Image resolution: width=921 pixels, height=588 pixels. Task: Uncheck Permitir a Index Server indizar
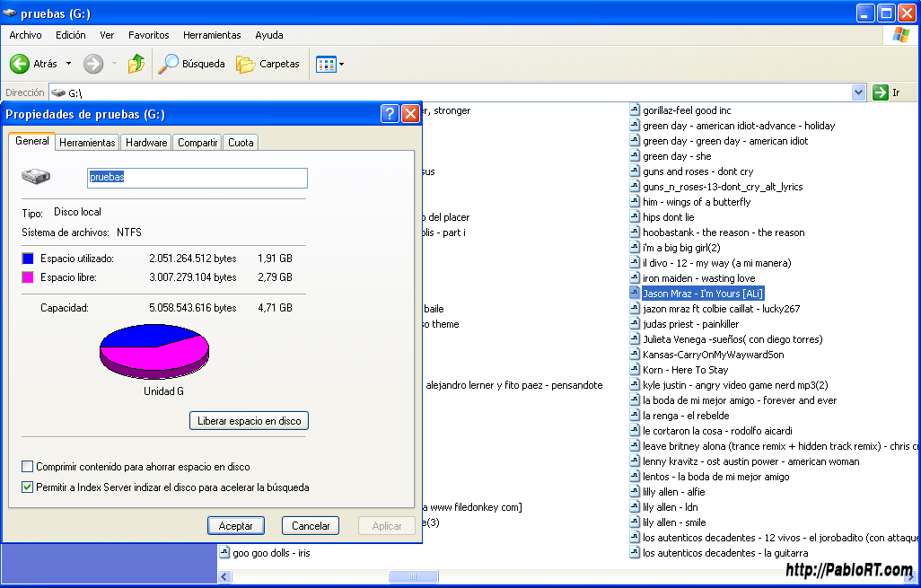(28, 487)
